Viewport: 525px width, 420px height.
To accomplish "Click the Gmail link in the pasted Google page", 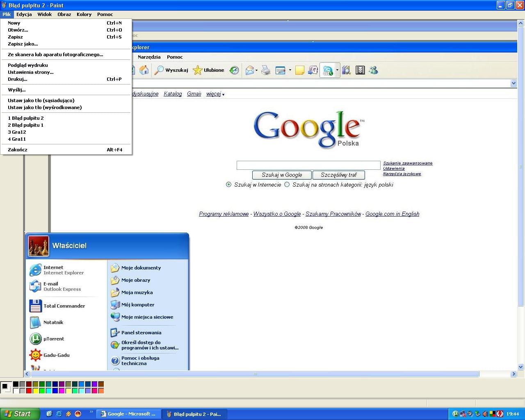I will (194, 94).
